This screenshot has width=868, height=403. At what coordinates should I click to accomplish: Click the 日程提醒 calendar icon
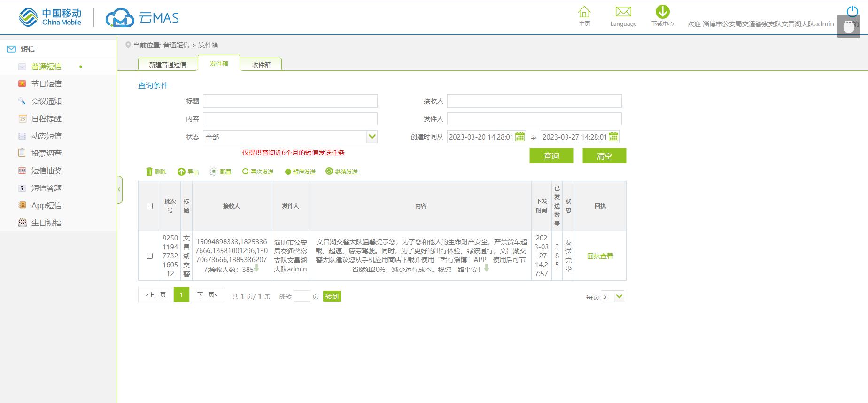[x=22, y=118]
